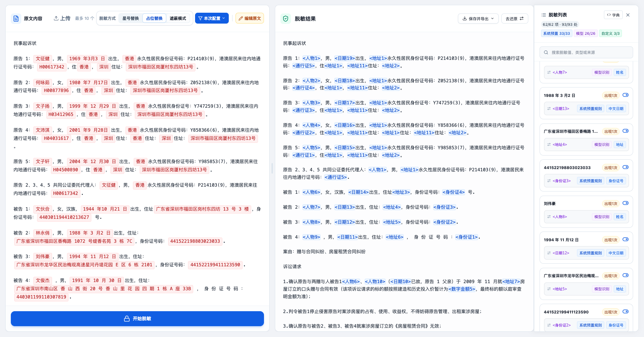Click 出现1次 badge on 刘伟豪 card
Viewport: 644px width, 337px height.
(x=611, y=204)
